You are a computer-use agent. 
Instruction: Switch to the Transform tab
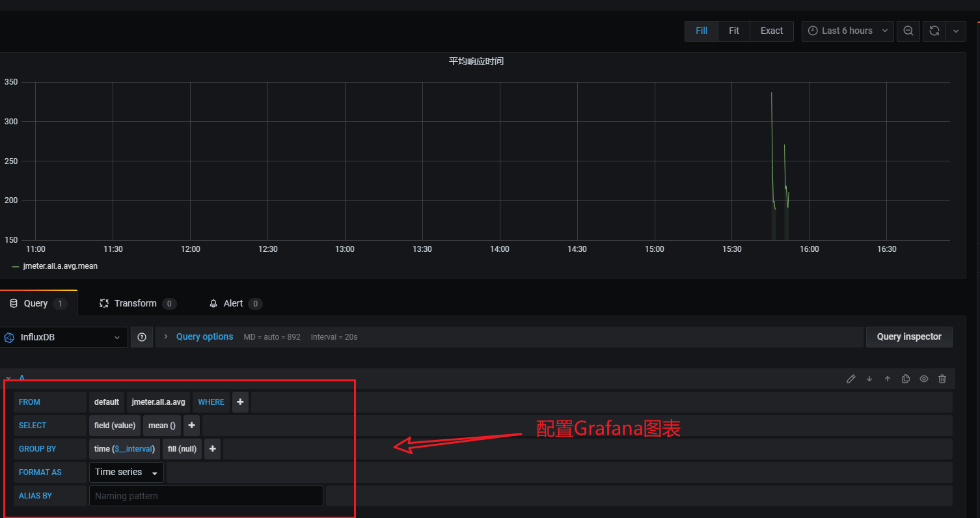137,303
